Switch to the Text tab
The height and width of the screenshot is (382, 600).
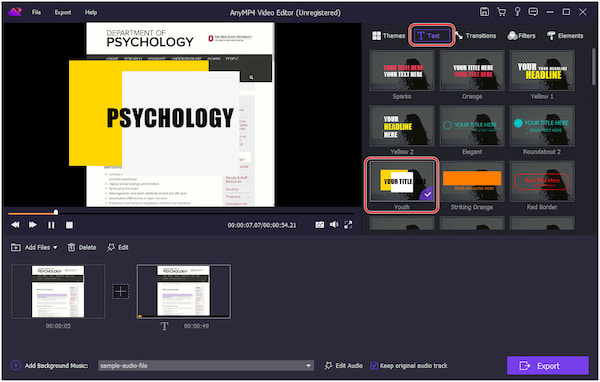click(432, 36)
